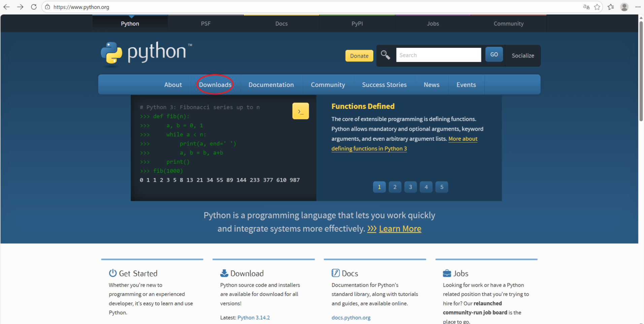Image resolution: width=644 pixels, height=324 pixels.
Task: Click the Functions Defined heading
Action: 363,106
